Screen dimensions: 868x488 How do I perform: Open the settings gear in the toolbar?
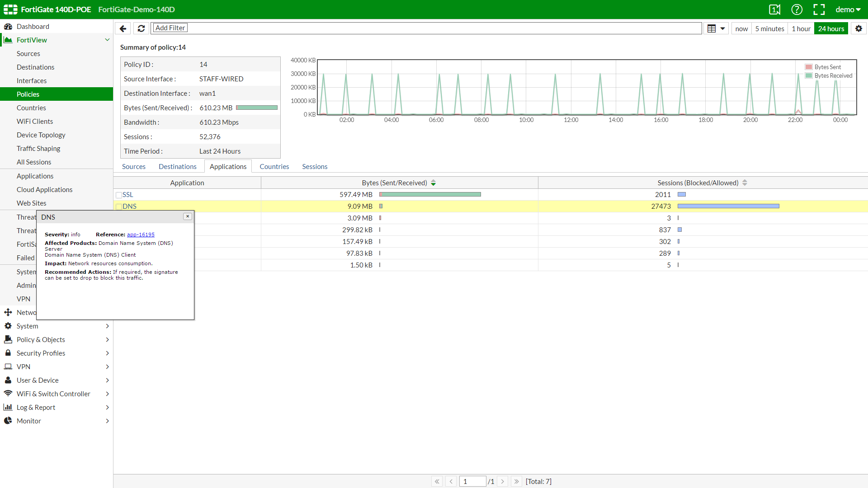859,28
